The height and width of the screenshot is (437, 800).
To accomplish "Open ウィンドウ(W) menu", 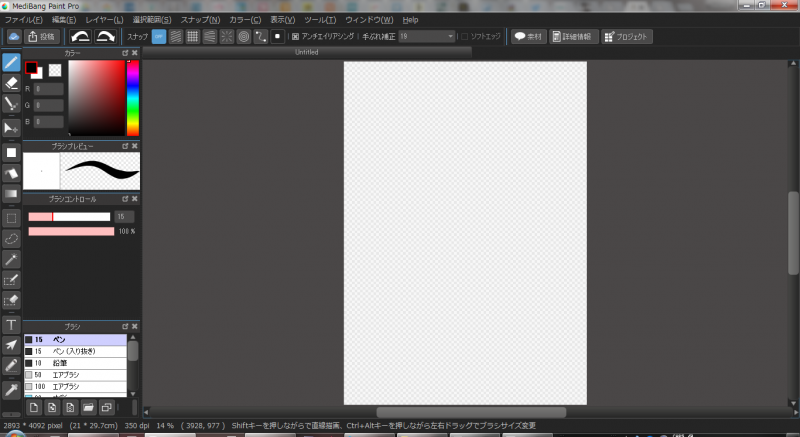I will pyautogui.click(x=369, y=20).
